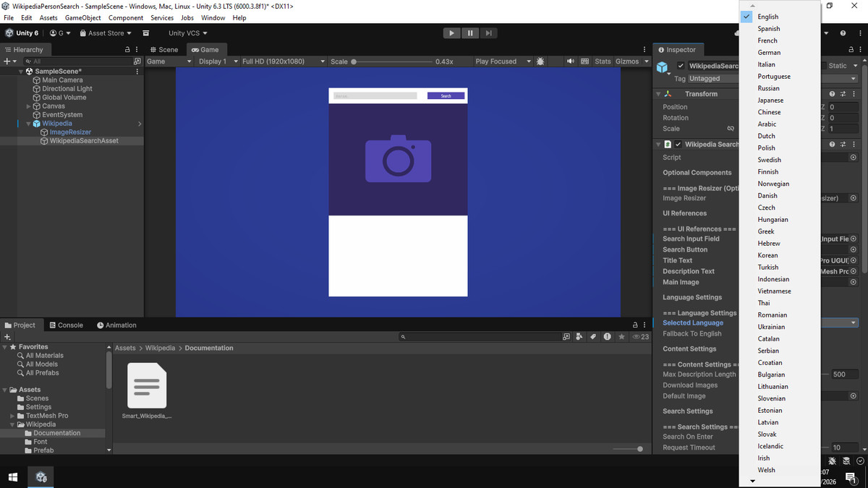The height and width of the screenshot is (488, 868).
Task: Open the Transform component help icon
Action: coord(833,94)
